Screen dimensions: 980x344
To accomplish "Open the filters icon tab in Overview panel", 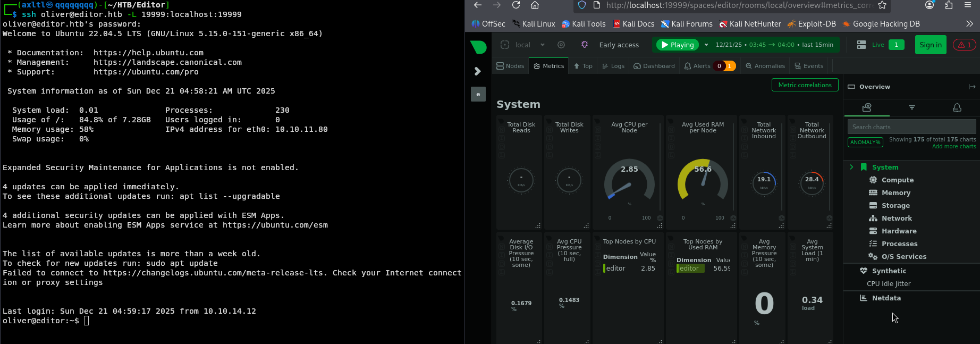I will pyautogui.click(x=912, y=107).
